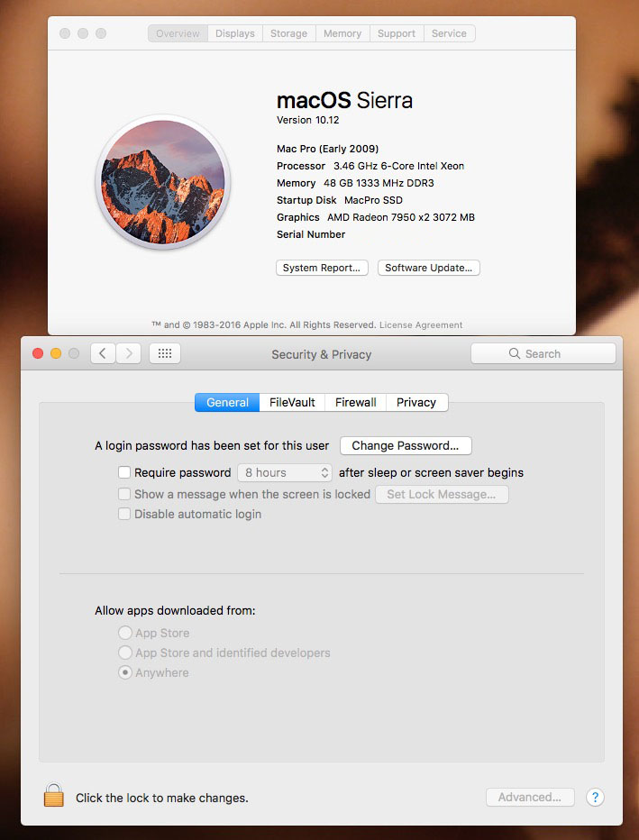Open the License Agreement link
The image size is (639, 840).
pos(421,324)
